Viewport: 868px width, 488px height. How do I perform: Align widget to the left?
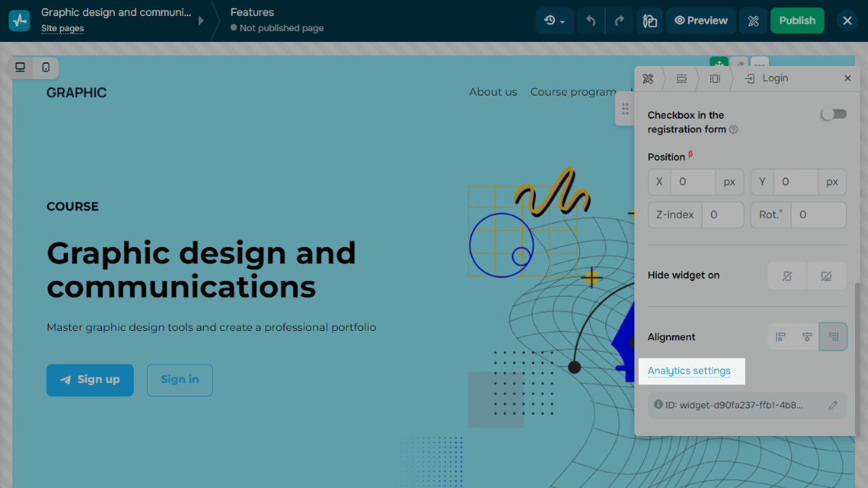(780, 337)
